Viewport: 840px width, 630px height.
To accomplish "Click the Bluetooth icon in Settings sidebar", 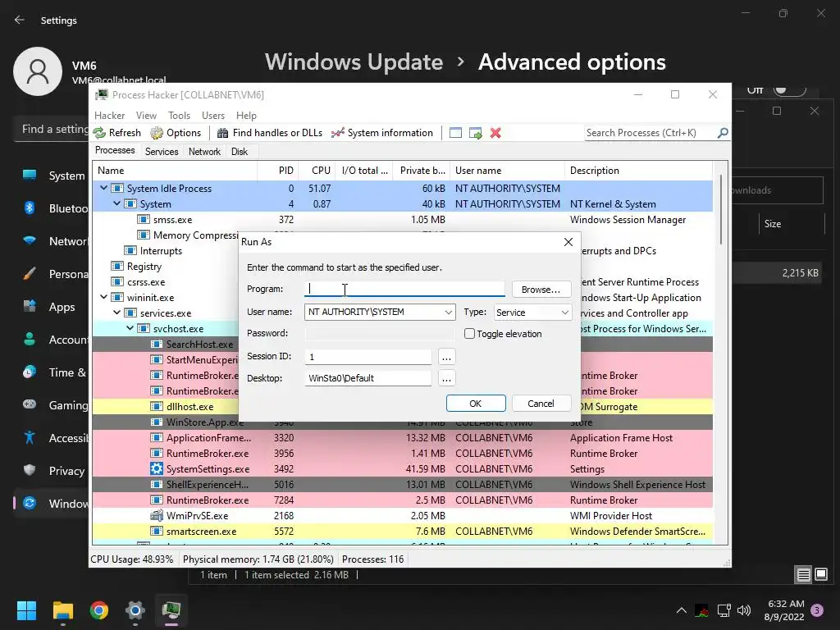I will coord(30,208).
